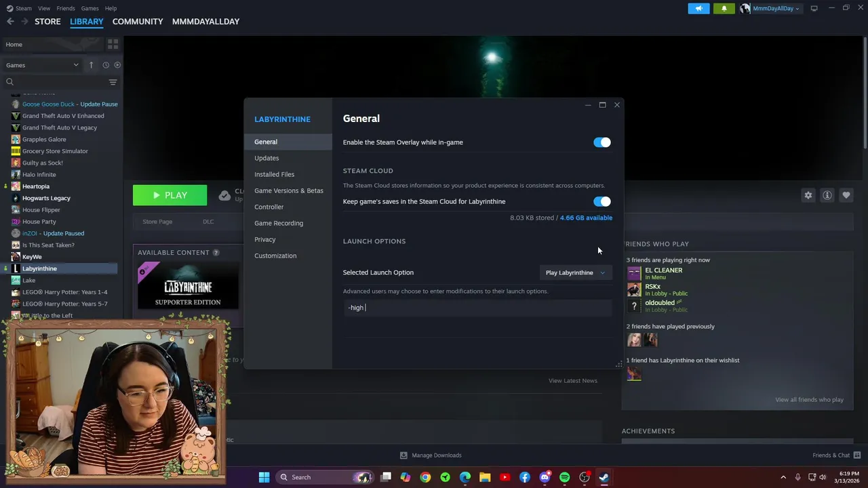868x488 pixels.
Task: Select Grocery Store Simulator in game list
Action: pos(55,151)
